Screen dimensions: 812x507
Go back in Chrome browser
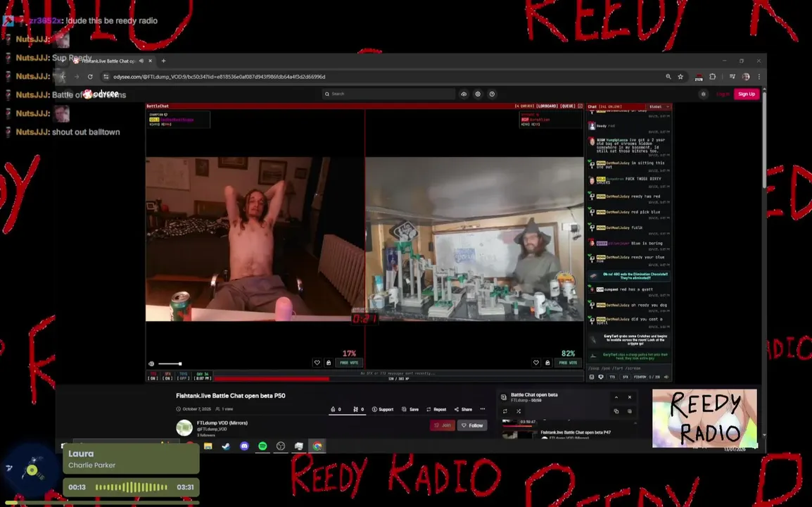point(63,77)
